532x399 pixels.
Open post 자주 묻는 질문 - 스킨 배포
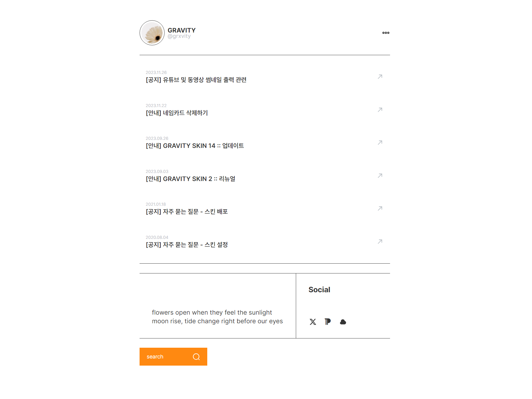pos(187,211)
